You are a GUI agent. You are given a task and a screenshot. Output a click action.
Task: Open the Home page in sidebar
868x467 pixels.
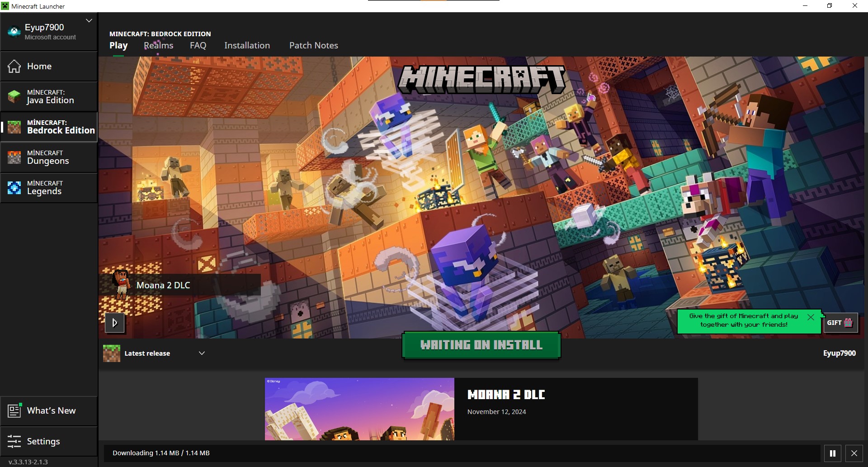tap(49, 67)
